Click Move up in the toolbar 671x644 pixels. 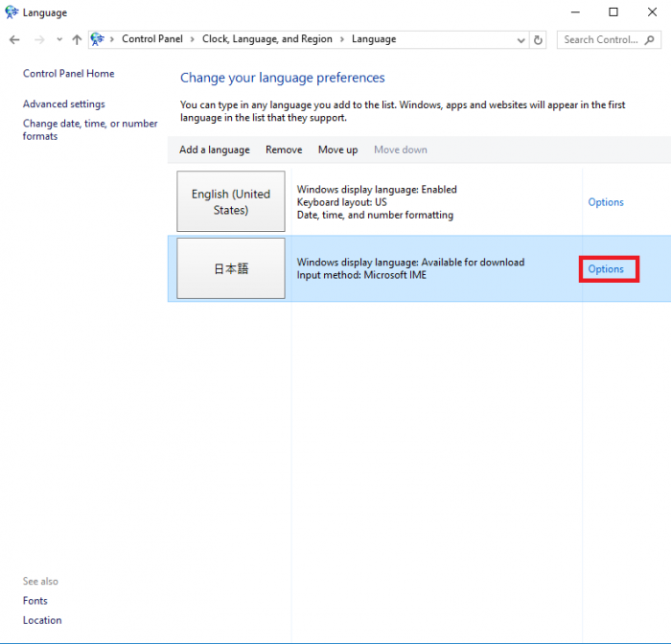[x=337, y=149]
